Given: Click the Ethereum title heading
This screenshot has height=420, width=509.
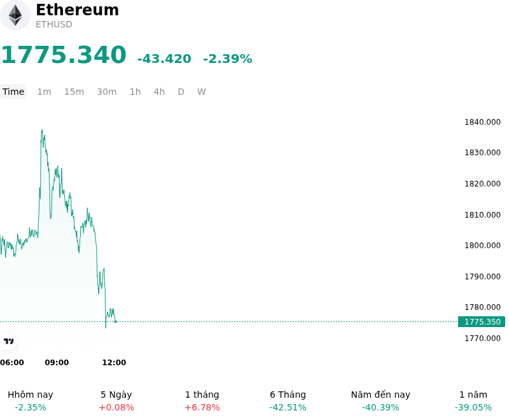Looking at the screenshot, I should point(77,10).
